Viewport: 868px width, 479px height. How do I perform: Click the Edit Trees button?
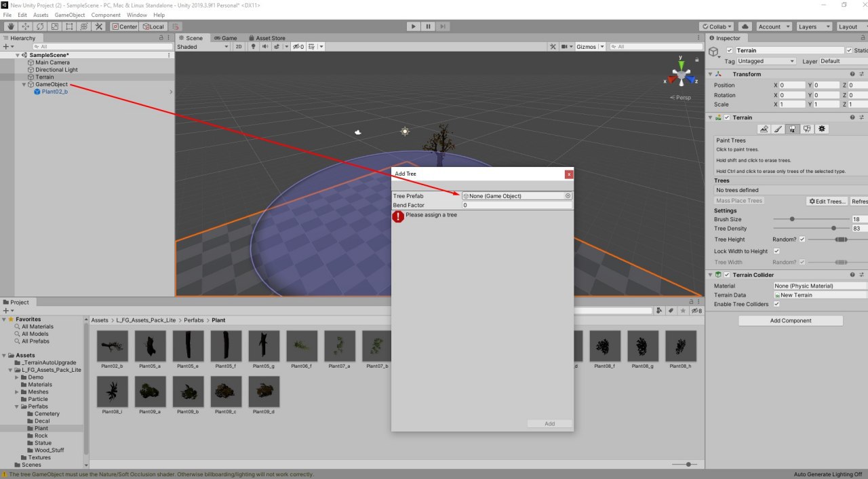pos(827,202)
